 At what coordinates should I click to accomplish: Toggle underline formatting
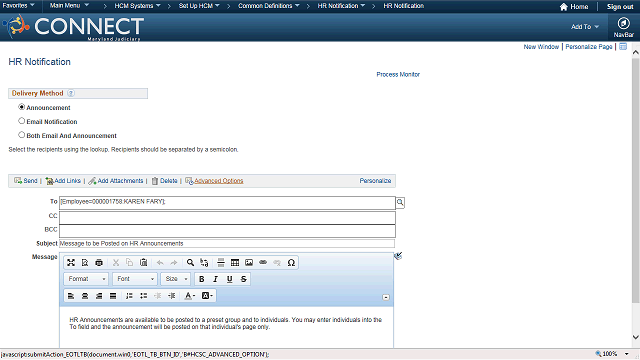tap(229, 279)
